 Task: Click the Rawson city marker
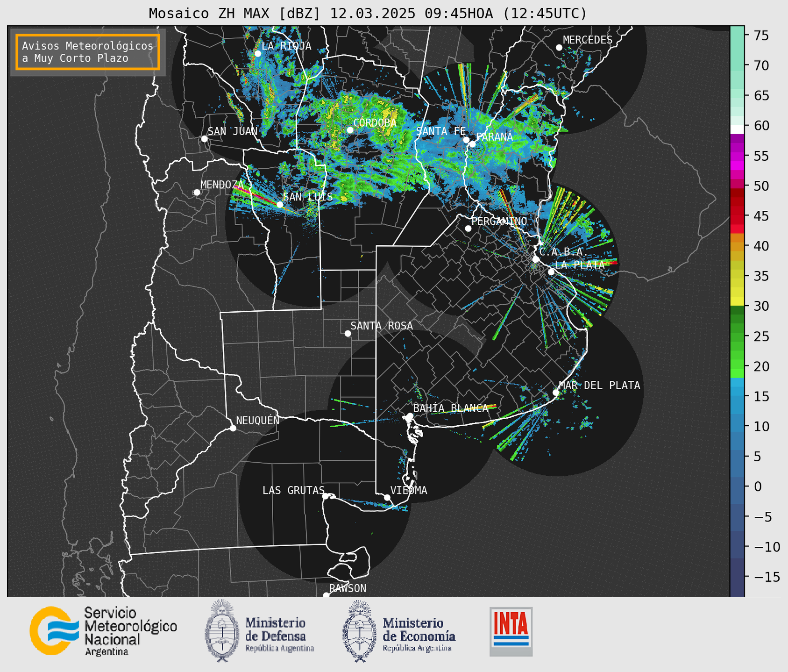[326, 595]
